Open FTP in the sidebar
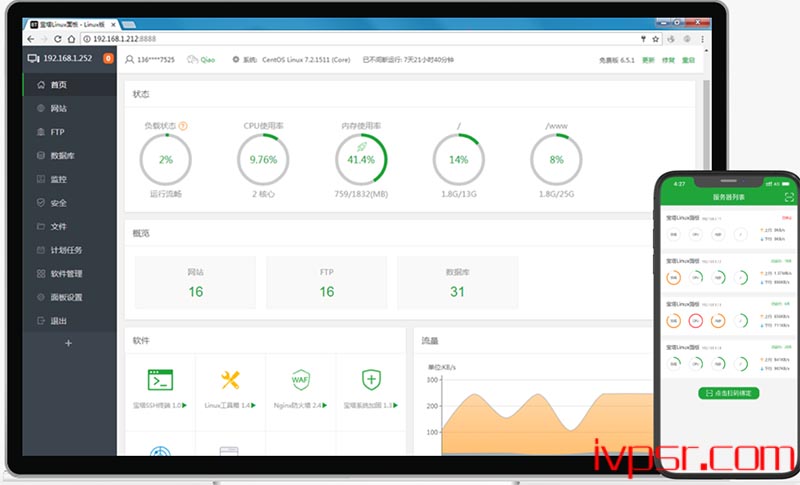This screenshot has width=800, height=485. pyautogui.click(x=70, y=132)
